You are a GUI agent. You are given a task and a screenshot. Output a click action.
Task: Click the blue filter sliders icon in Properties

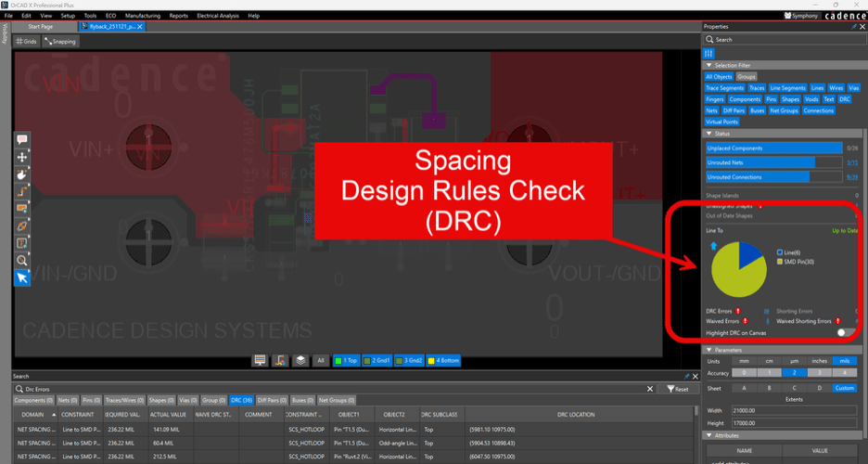(x=708, y=53)
